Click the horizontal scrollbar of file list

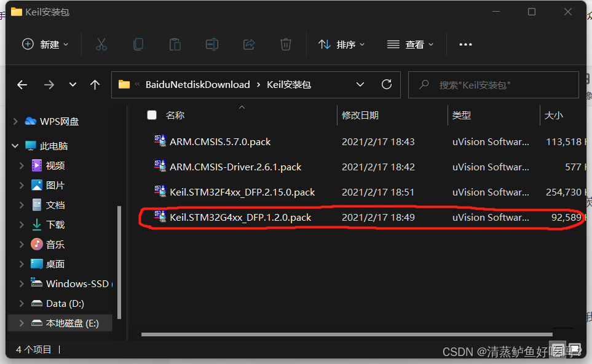[x=347, y=334]
